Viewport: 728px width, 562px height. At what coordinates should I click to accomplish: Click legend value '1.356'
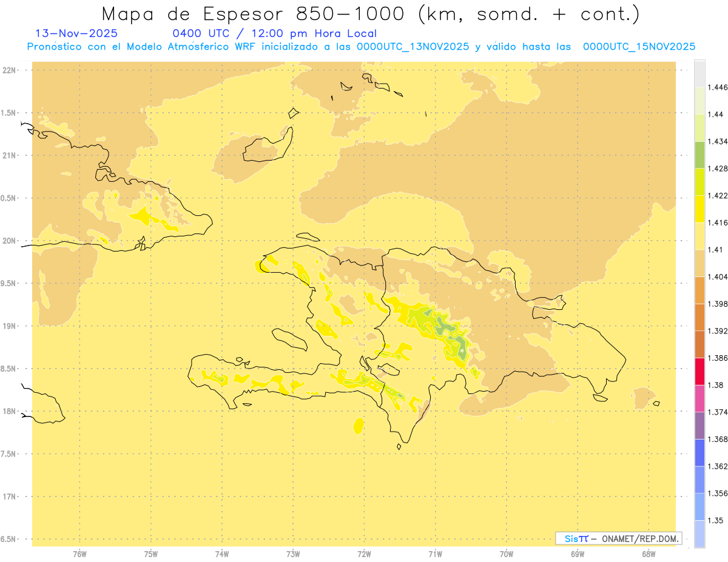[x=718, y=493]
